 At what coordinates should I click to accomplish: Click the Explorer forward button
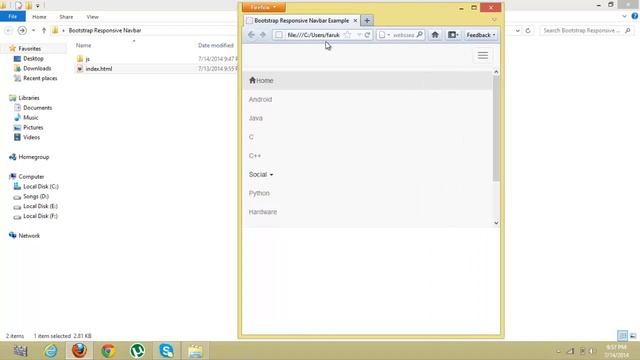[x=22, y=31]
